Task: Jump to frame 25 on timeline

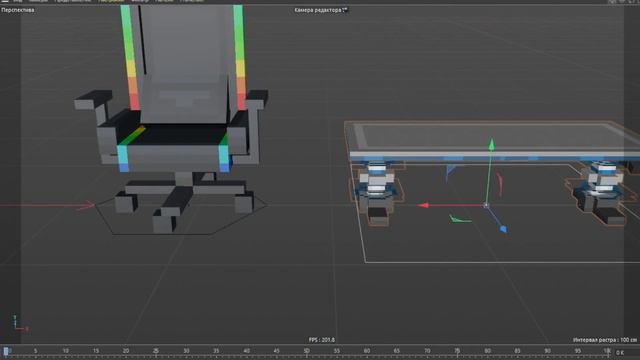Action: click(156, 351)
